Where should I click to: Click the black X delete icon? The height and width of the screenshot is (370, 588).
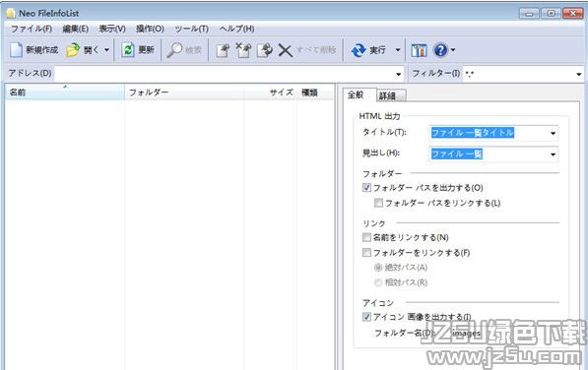point(286,50)
